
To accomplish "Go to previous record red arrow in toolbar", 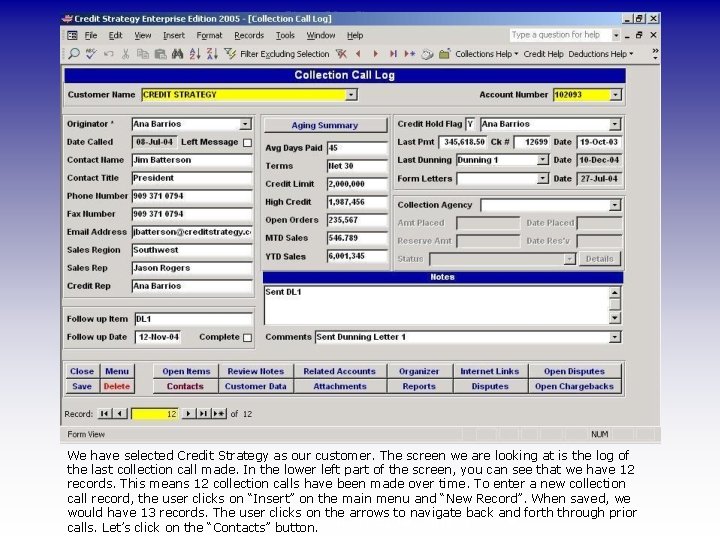I will tap(358, 54).
